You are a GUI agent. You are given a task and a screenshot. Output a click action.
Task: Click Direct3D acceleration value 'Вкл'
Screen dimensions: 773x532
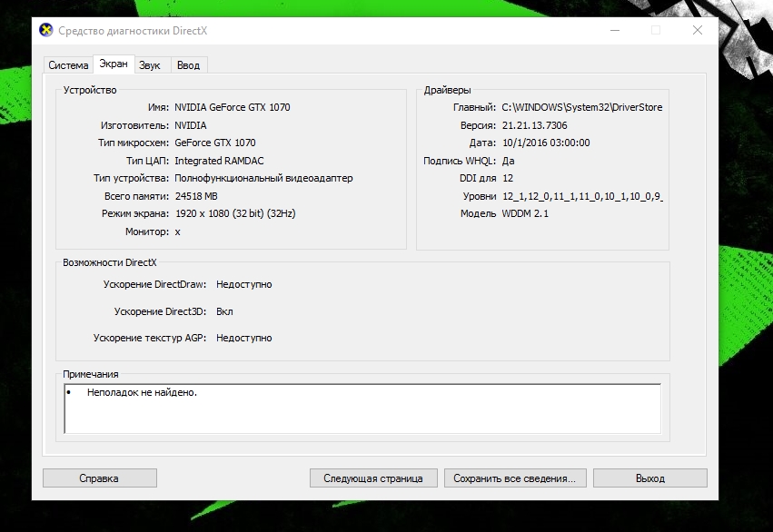tap(224, 311)
